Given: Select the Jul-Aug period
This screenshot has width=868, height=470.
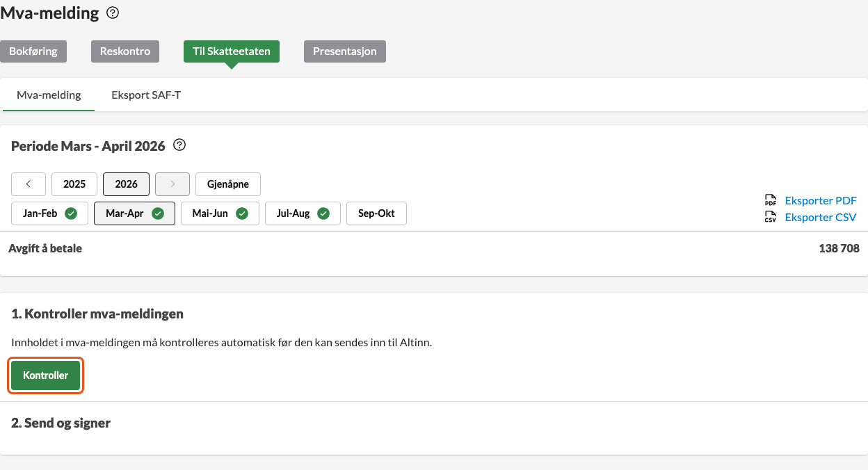Looking at the screenshot, I should pyautogui.click(x=303, y=213).
